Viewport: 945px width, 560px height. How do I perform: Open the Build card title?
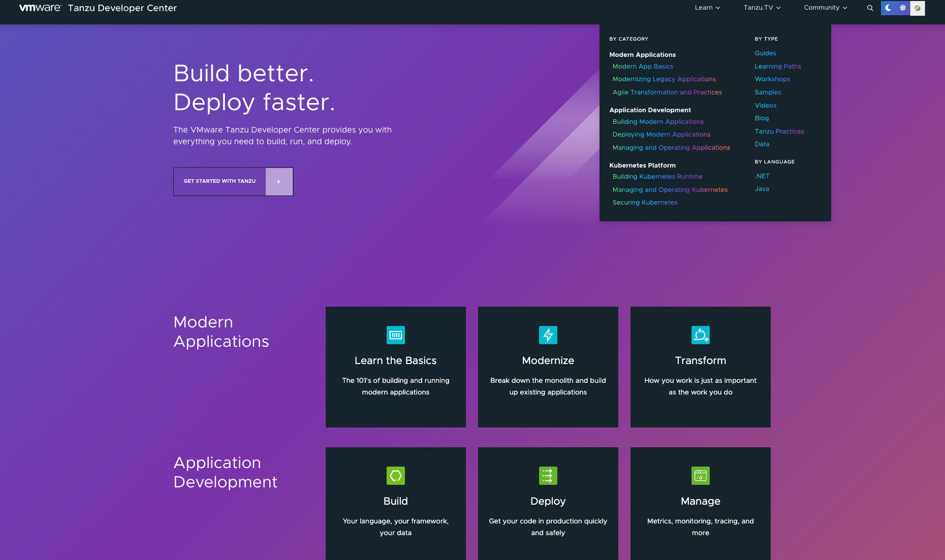click(x=396, y=501)
